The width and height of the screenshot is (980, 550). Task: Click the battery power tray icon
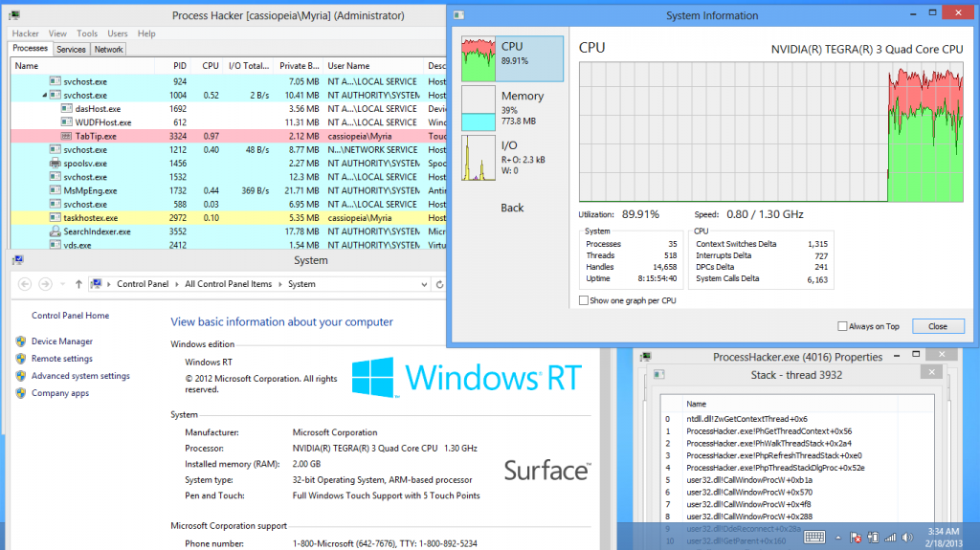coord(873,537)
